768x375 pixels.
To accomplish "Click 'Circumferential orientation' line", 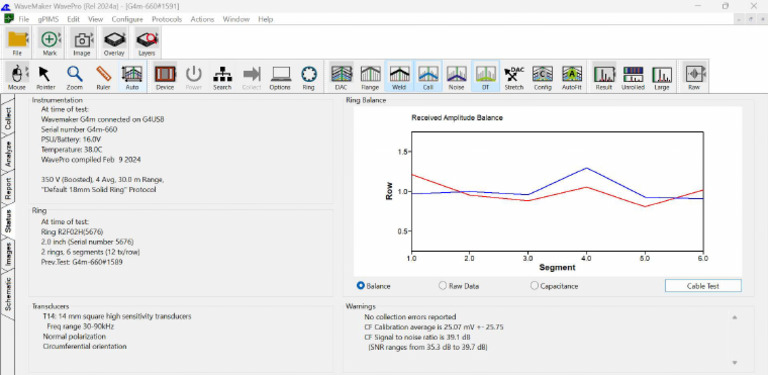I will click(85, 346).
